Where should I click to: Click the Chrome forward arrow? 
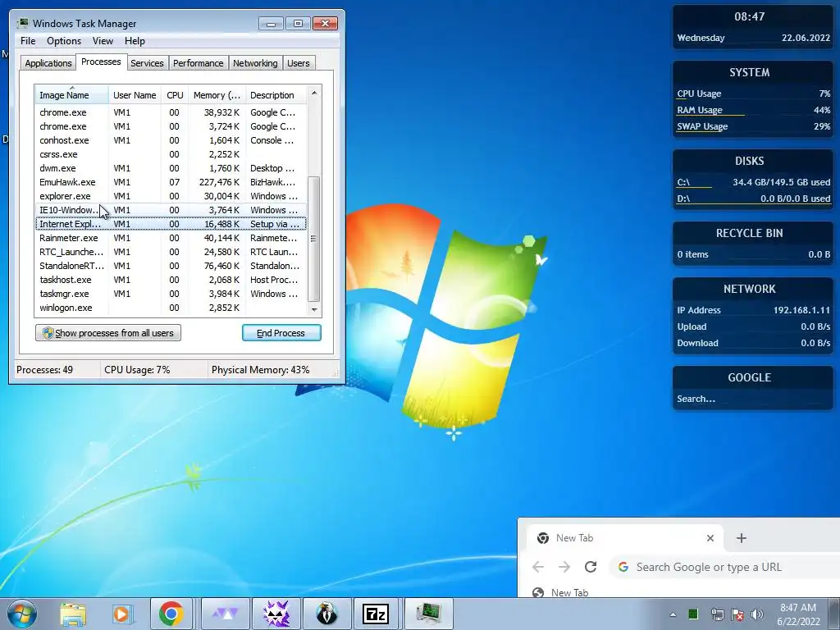tap(564, 567)
